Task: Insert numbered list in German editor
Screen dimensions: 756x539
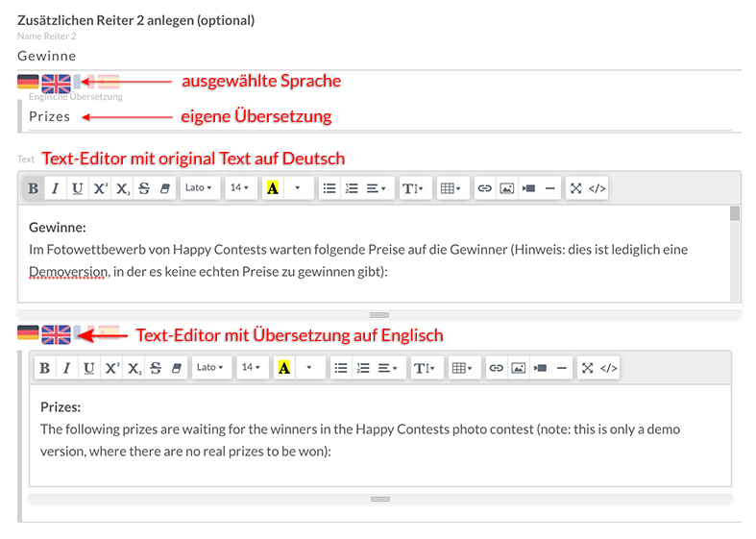Action: point(352,188)
